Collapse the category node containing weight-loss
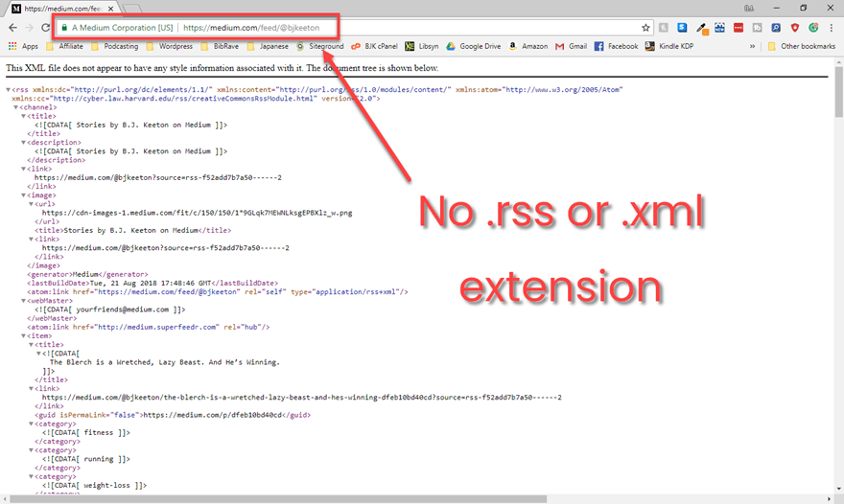Screen dimensions: 844x504 31,476
